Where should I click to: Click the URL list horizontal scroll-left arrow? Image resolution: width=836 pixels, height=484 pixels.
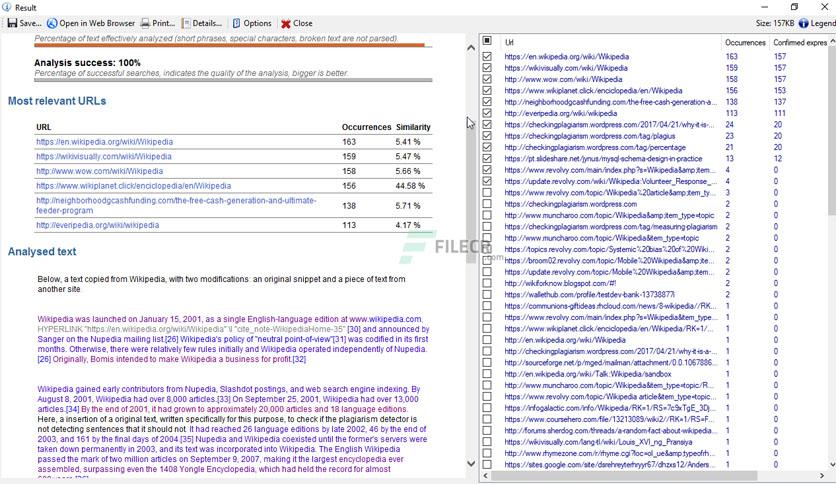pyautogui.click(x=485, y=475)
